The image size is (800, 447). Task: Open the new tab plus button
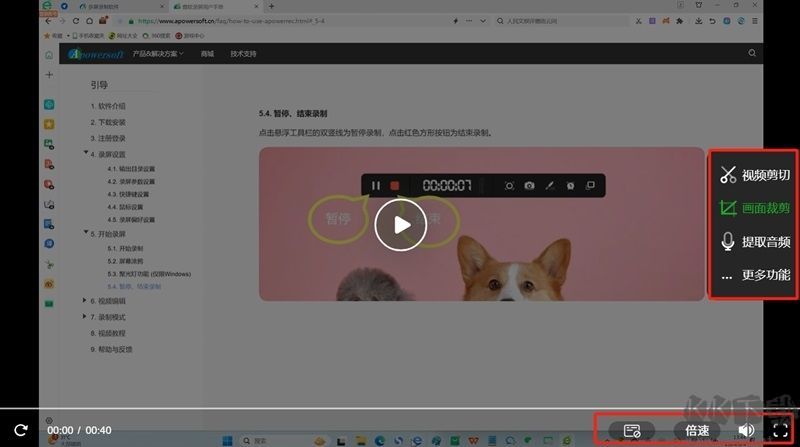271,6
